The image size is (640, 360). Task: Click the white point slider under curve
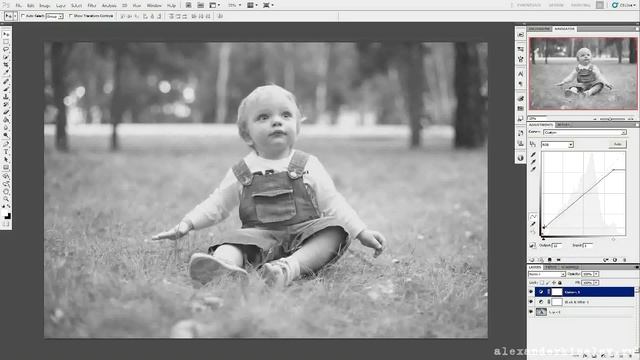613,239
